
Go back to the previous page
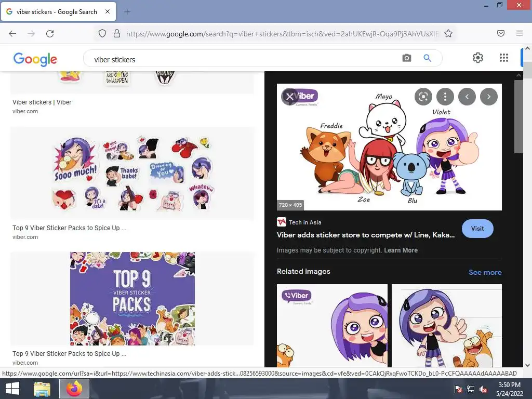click(12, 34)
